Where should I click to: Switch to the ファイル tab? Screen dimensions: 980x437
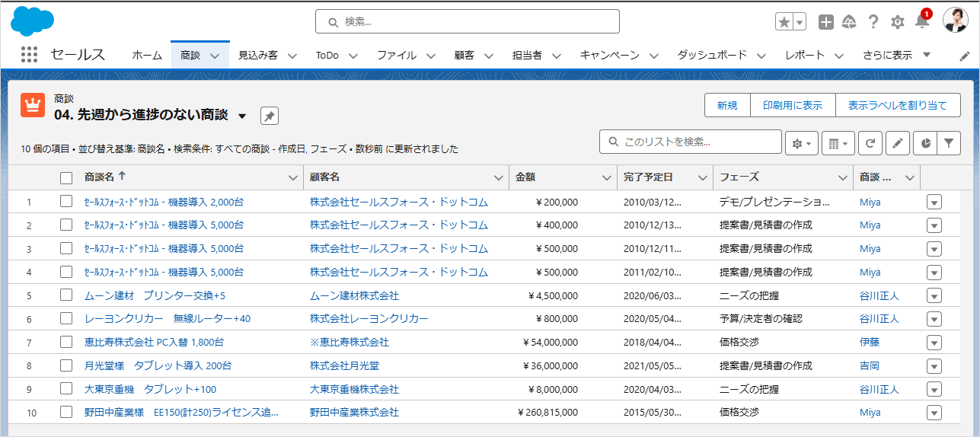pos(396,55)
